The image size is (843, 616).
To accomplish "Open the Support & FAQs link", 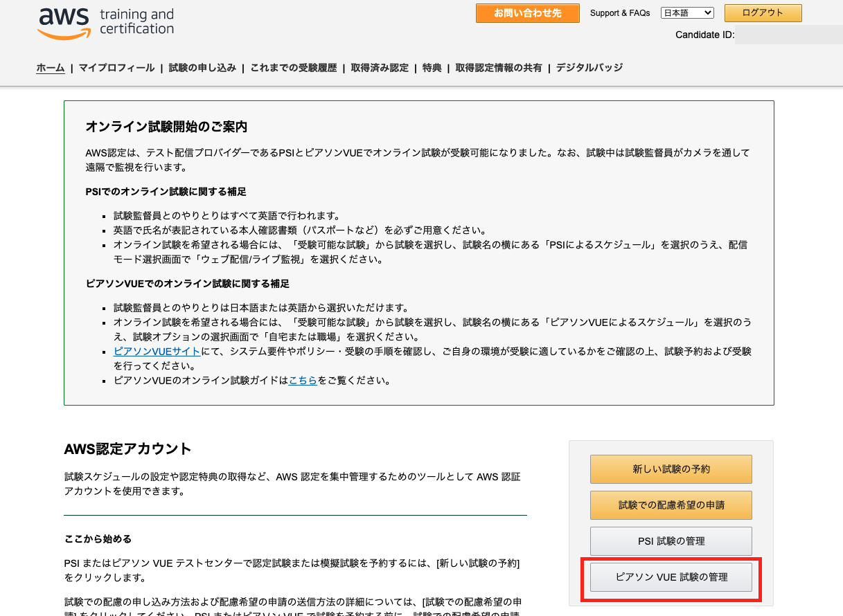I will coord(620,13).
